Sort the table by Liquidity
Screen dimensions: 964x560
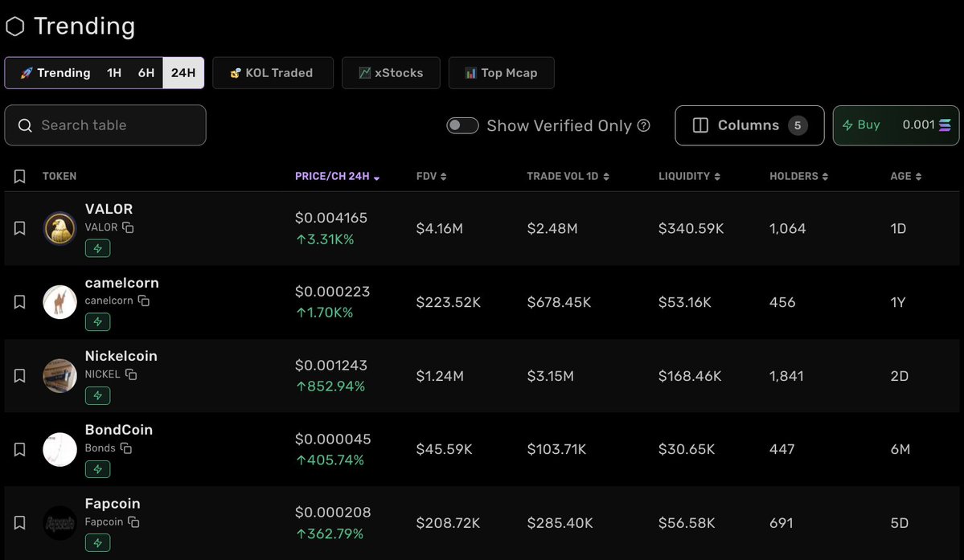tap(687, 176)
